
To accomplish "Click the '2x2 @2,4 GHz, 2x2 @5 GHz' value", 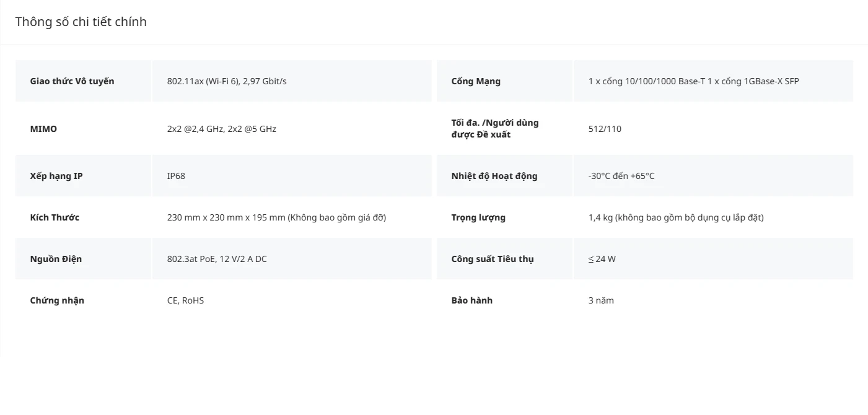I will 222,129.
